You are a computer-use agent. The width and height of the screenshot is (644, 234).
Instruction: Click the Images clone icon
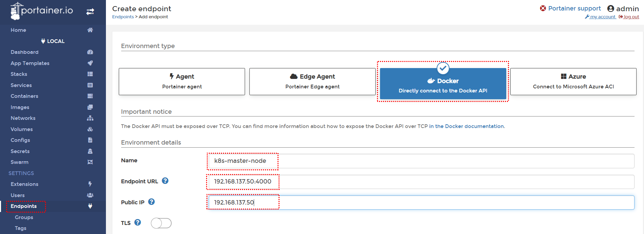(x=90, y=107)
